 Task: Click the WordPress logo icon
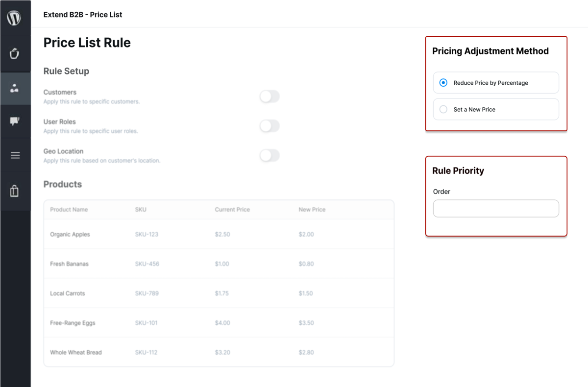[x=15, y=17]
